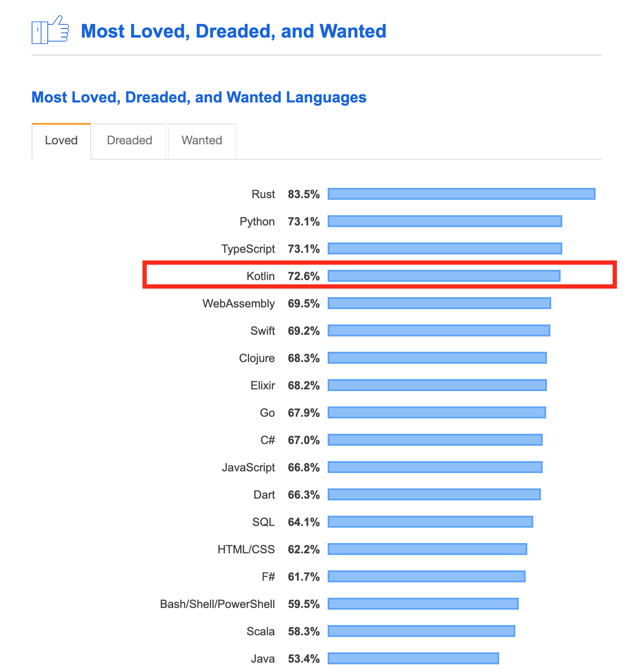The height and width of the screenshot is (672, 628).
Task: Select the Clojure bar
Action: (x=437, y=358)
